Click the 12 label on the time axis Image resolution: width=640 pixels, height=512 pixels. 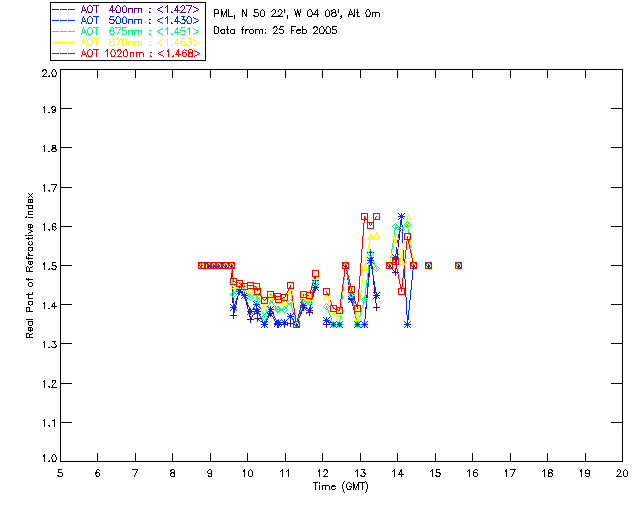pyautogui.click(x=322, y=473)
